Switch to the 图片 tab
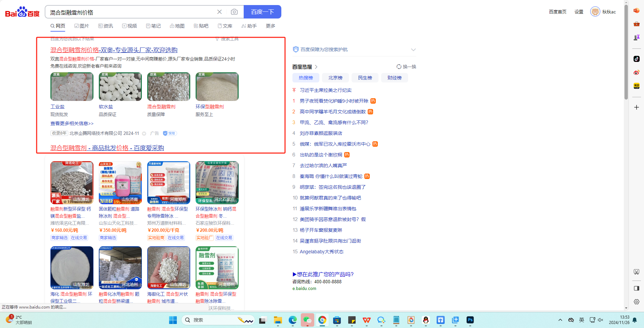 [82, 26]
